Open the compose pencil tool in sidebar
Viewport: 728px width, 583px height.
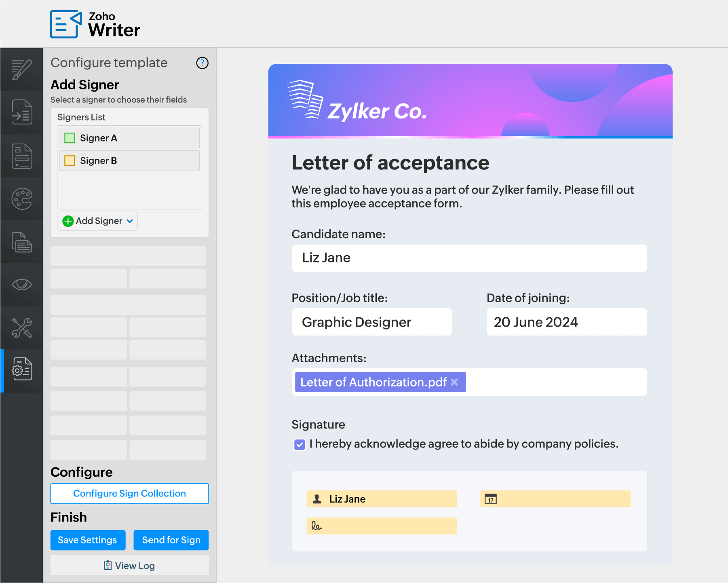tap(22, 70)
